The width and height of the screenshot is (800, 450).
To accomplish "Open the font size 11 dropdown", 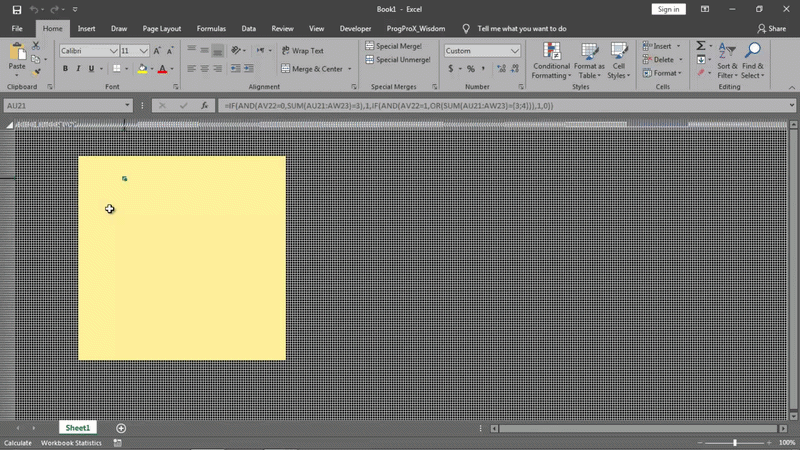I will [x=144, y=51].
